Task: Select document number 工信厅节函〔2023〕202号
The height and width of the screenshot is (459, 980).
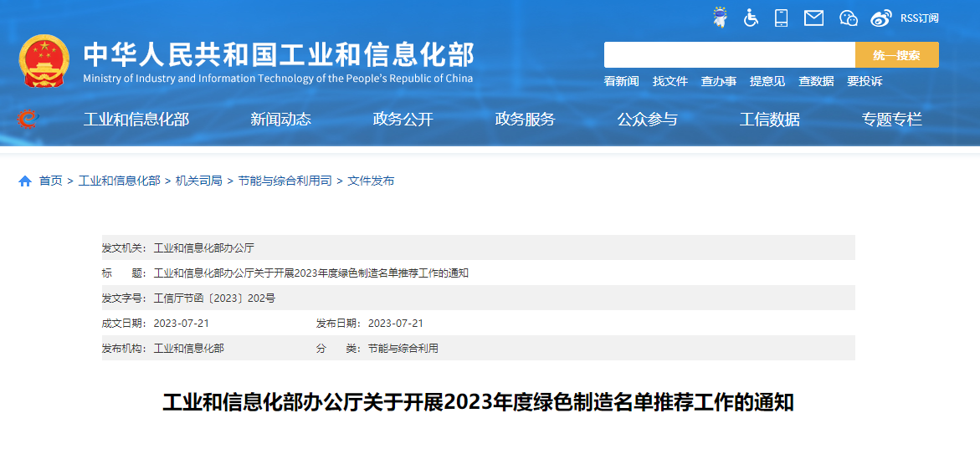Action: (x=214, y=298)
